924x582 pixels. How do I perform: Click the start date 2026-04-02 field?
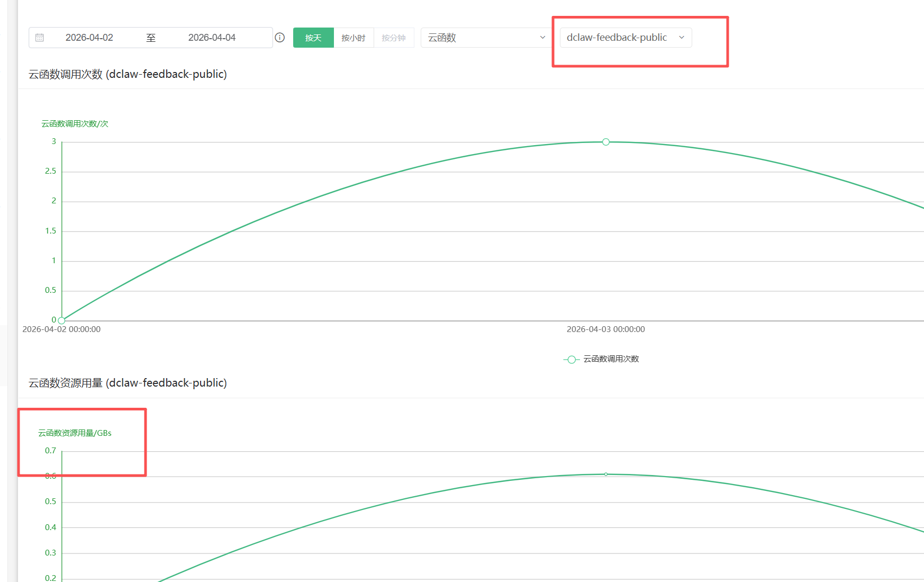89,38
